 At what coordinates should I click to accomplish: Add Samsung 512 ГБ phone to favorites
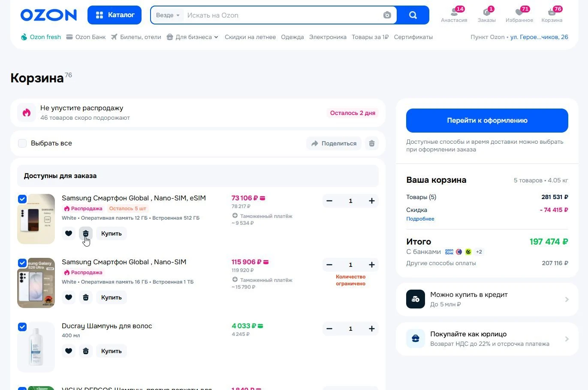[x=69, y=233]
